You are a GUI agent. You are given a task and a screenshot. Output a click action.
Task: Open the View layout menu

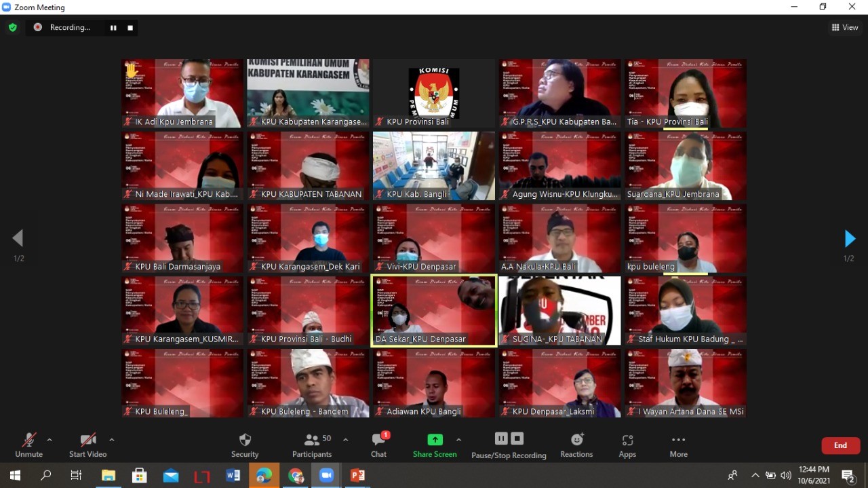(x=845, y=28)
